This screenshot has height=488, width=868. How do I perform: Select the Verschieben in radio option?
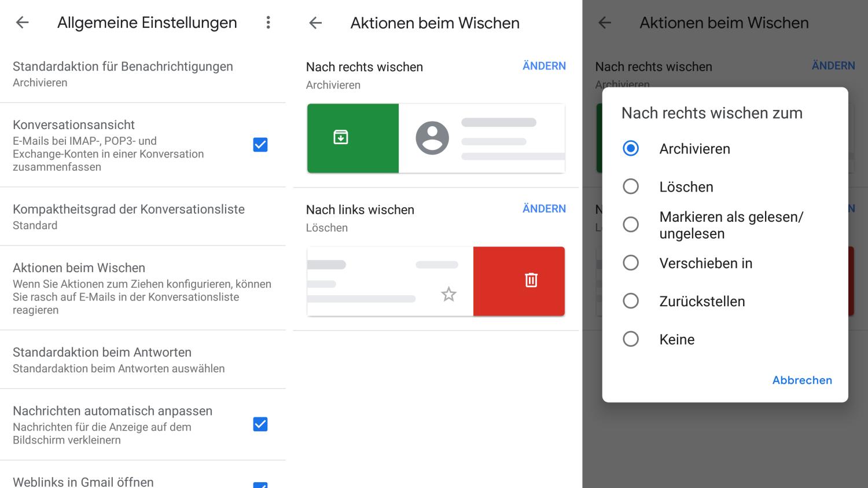tap(631, 263)
